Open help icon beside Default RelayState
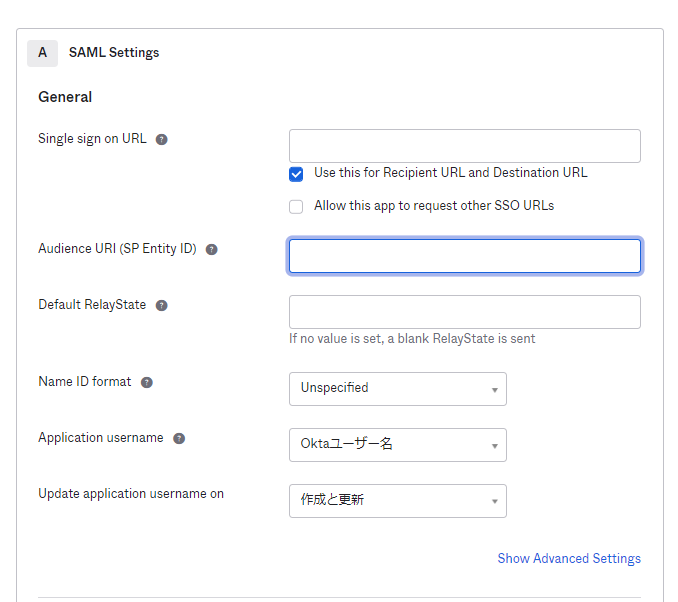This screenshot has width=678, height=602. (x=161, y=305)
